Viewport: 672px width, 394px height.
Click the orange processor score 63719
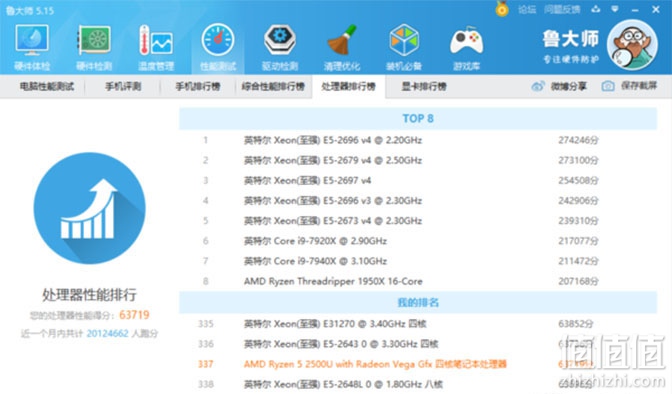point(134,315)
